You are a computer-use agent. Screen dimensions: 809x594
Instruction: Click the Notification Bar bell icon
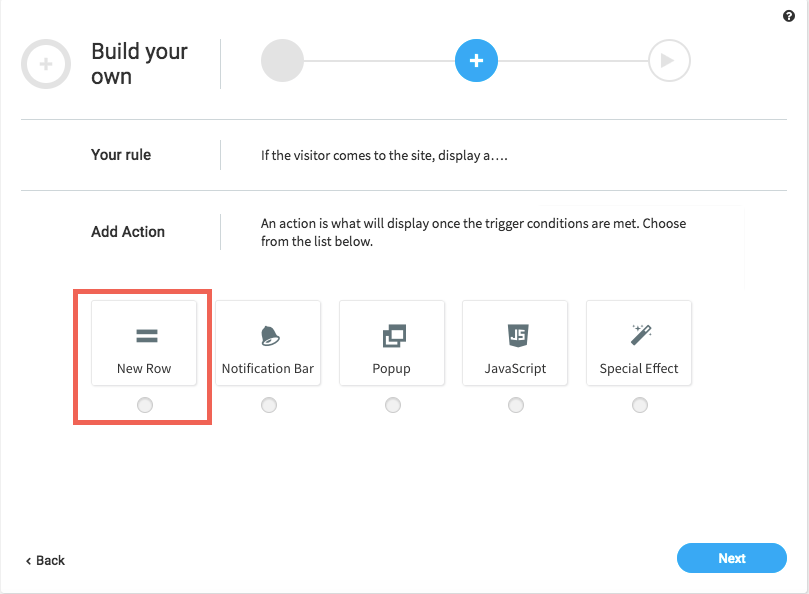269,336
